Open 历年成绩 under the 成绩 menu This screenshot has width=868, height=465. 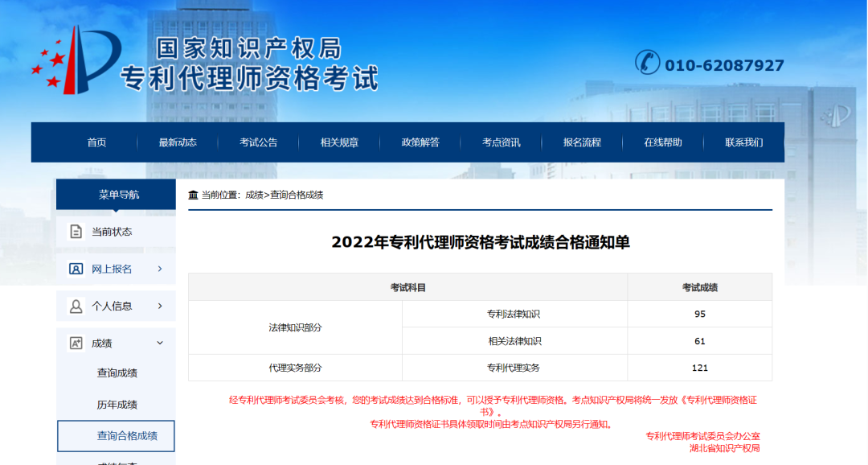point(117,405)
